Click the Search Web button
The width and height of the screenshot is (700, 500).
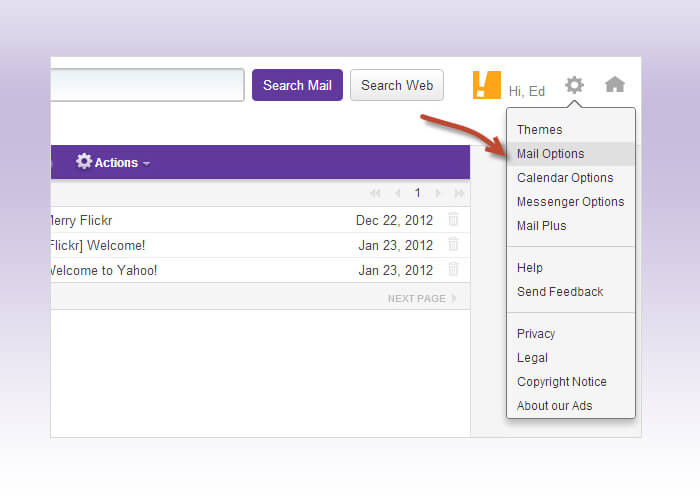(397, 85)
